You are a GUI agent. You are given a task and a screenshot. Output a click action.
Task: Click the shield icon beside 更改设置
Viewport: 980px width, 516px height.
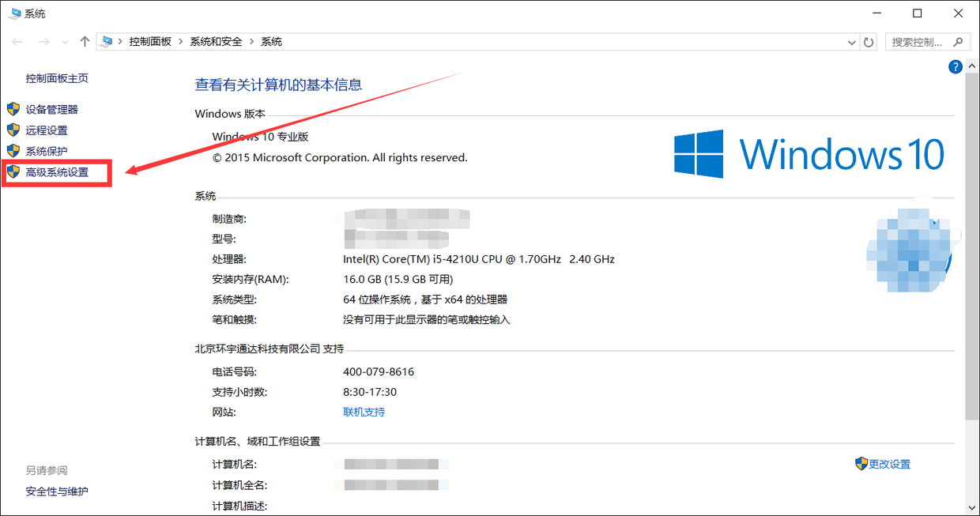[861, 464]
